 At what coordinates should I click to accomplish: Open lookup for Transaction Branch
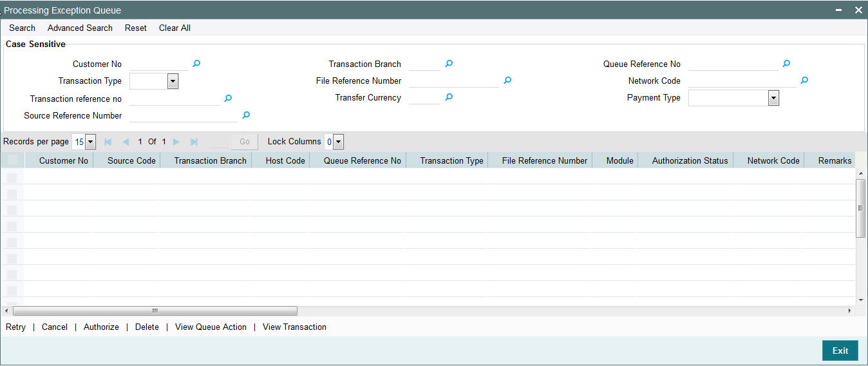pos(449,63)
